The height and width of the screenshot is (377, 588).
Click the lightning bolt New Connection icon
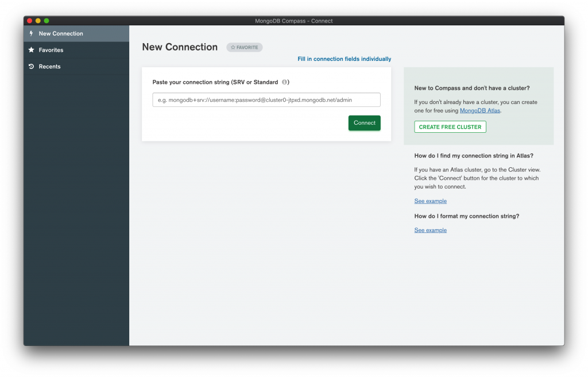click(x=31, y=33)
